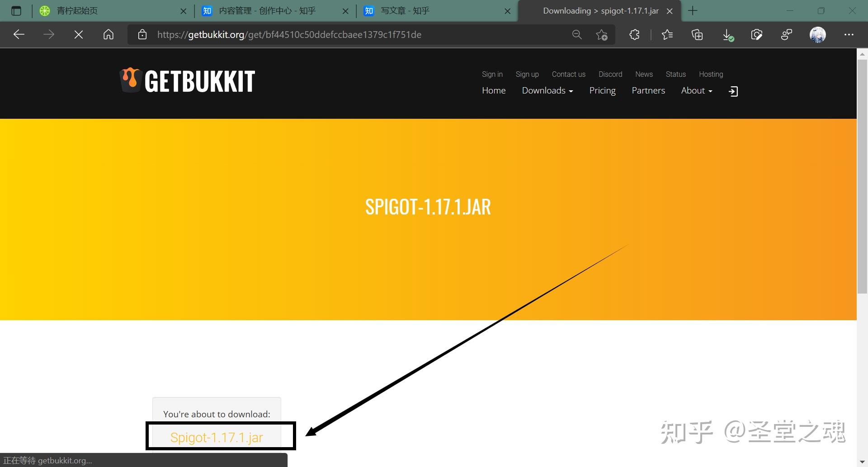Open the browser home page
The image size is (868, 467).
(108, 34)
